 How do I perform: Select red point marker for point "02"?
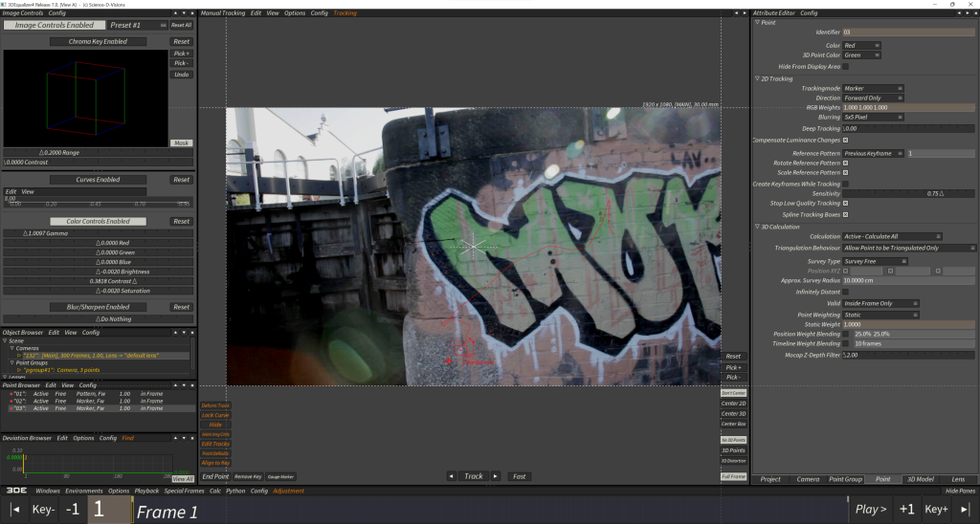11,401
